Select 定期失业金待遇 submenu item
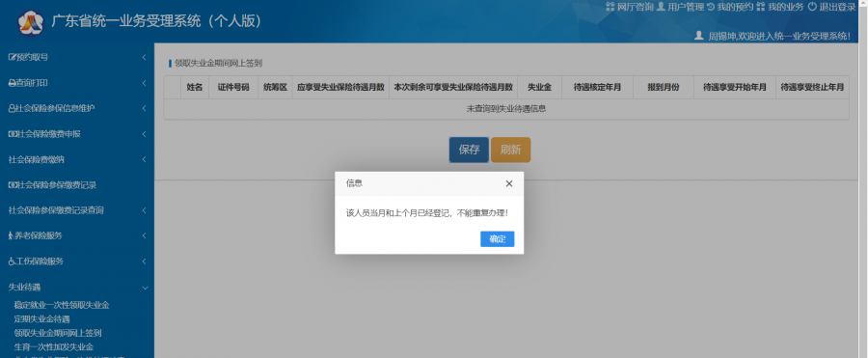Screen dimensions: 868x358 coord(42,319)
